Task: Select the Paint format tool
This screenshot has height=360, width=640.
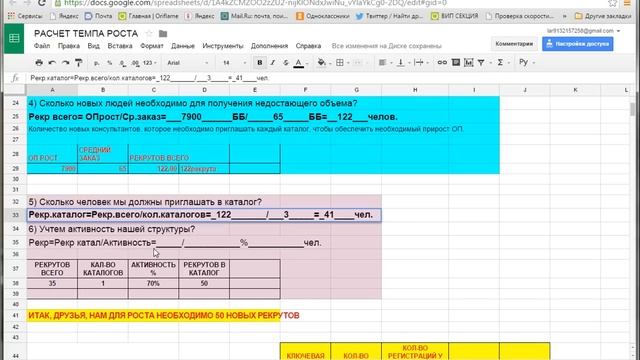Action: [79, 62]
